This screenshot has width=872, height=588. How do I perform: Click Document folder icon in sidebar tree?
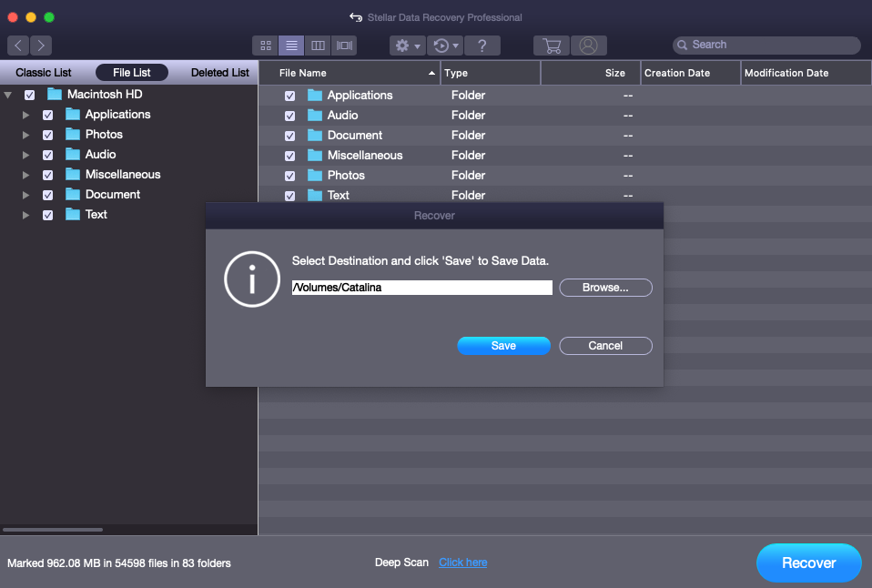pos(73,194)
